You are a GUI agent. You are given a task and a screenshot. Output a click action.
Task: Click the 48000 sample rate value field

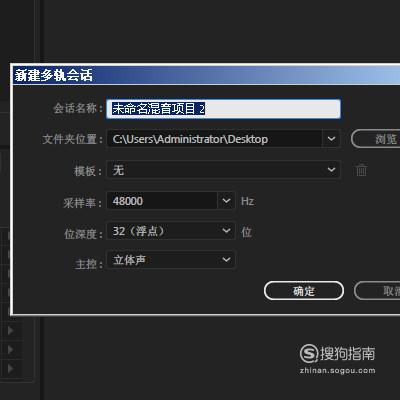coord(162,201)
